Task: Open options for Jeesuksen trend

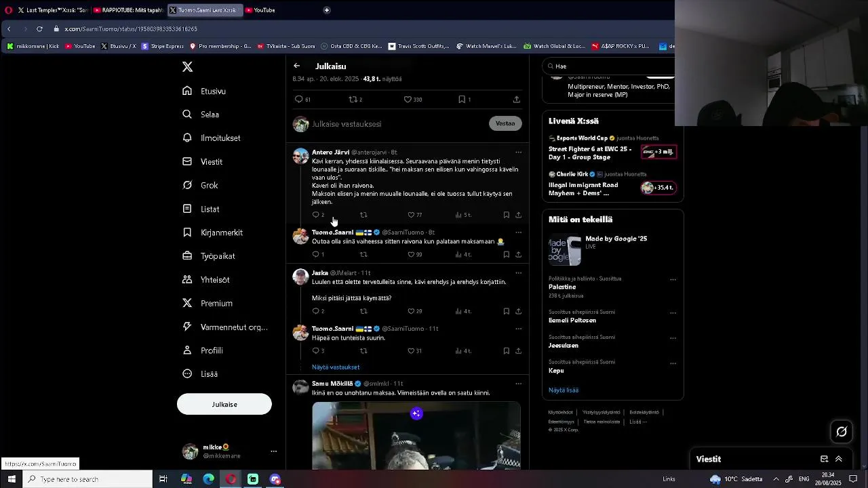Action: tap(673, 338)
